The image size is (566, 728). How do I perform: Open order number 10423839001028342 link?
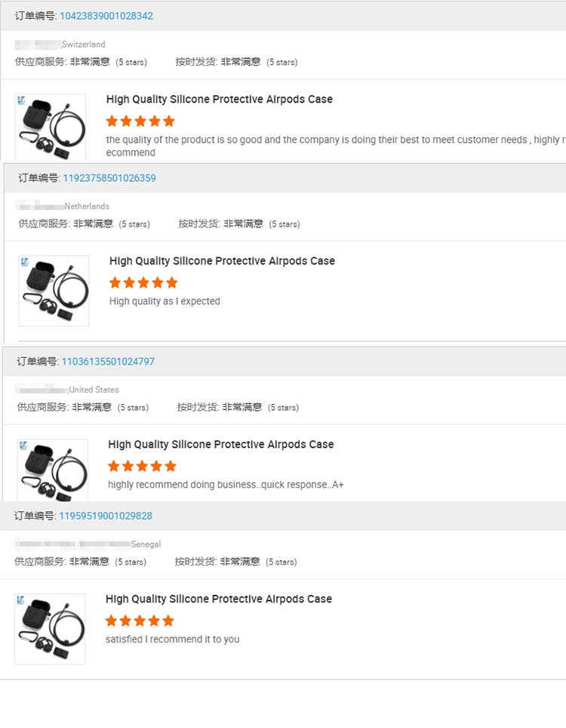point(106,16)
